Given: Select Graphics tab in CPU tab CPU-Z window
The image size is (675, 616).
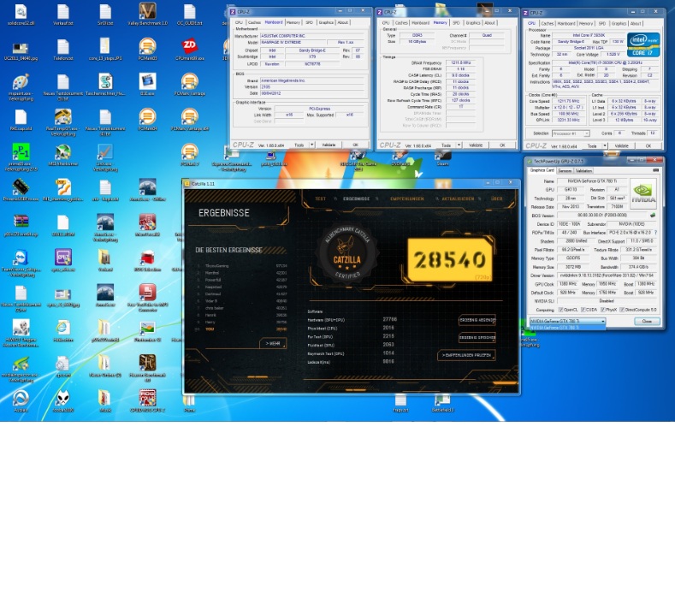Looking at the screenshot, I should pos(619,24).
